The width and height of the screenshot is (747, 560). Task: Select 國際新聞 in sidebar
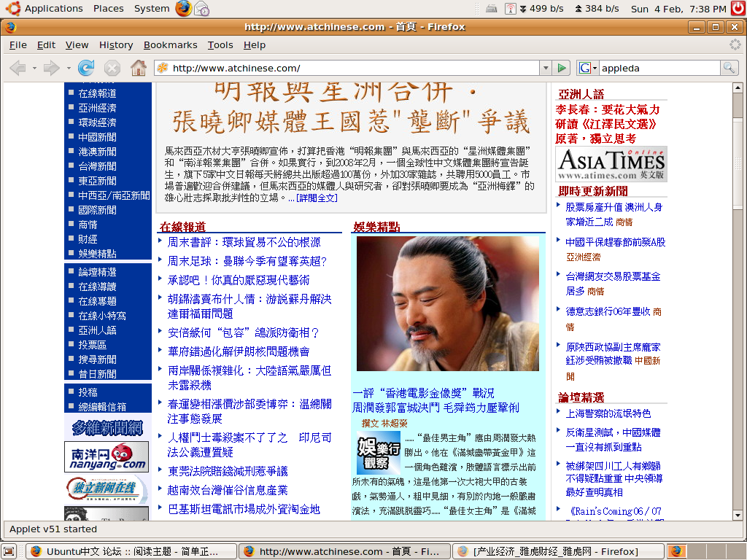click(x=97, y=210)
